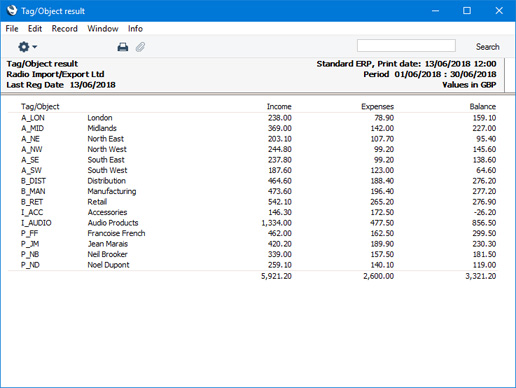This screenshot has height=388, width=516.
Task: Click the P_NB tag code
Action: tap(30, 254)
